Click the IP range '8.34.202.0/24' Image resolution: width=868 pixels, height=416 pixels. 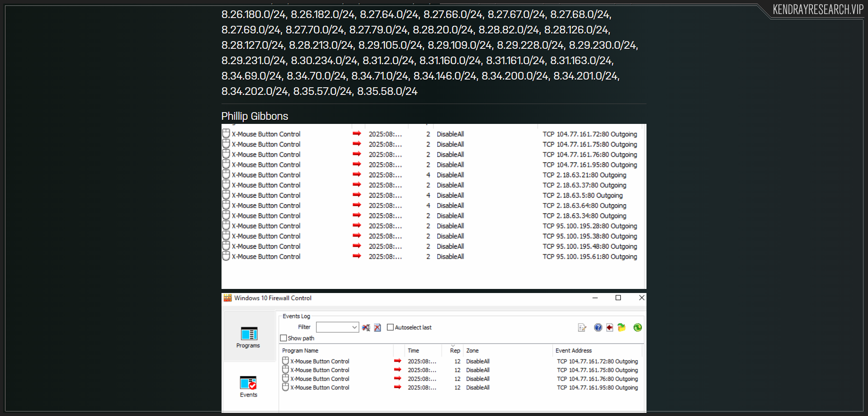[255, 91]
